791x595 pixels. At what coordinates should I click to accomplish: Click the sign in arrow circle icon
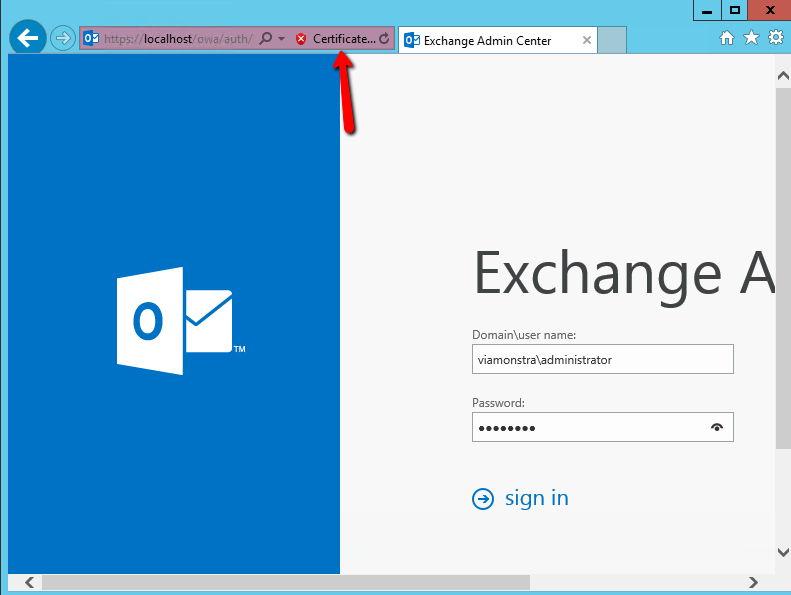(x=483, y=499)
